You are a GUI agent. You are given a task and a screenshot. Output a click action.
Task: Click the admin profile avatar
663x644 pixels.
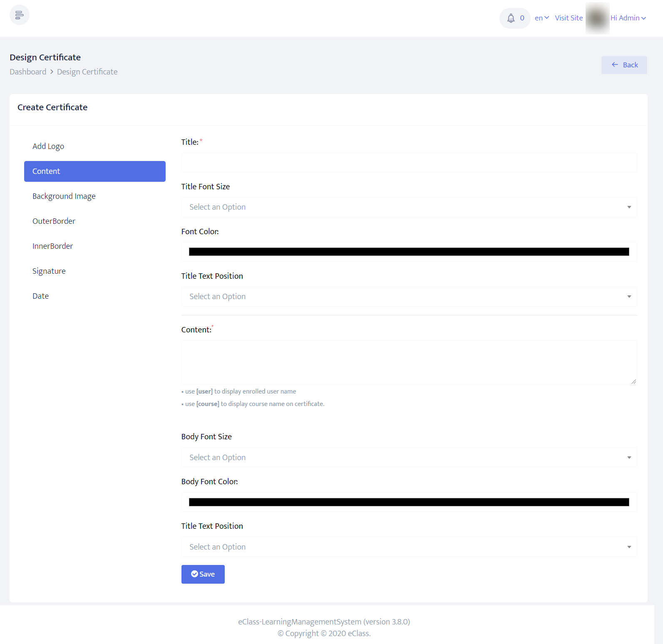click(597, 18)
